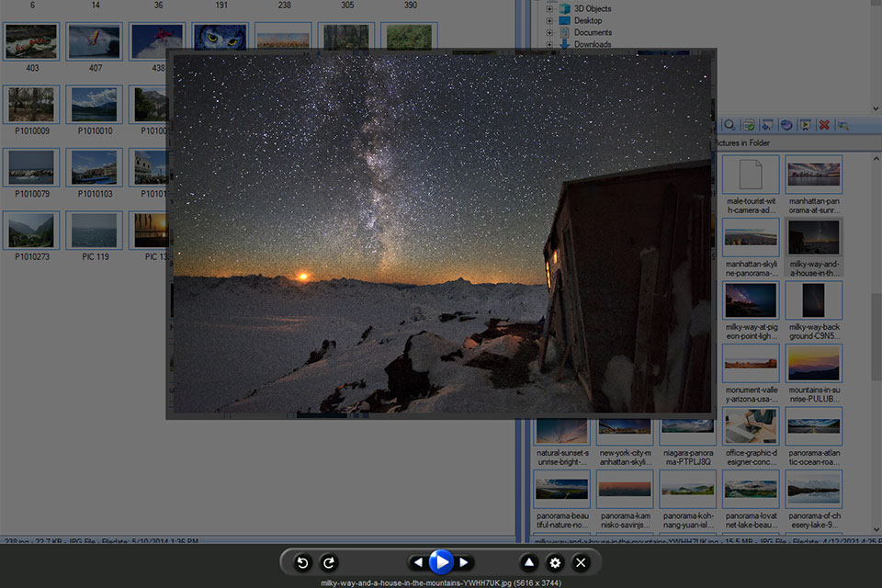Click the up-triangle icon in slideshow bar
Screen dimensions: 882x588
coord(529,562)
